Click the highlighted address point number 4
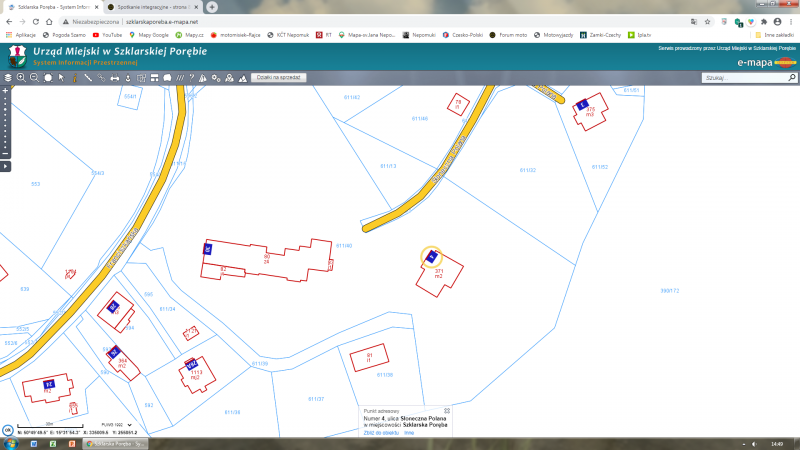800x450 pixels. click(x=431, y=257)
